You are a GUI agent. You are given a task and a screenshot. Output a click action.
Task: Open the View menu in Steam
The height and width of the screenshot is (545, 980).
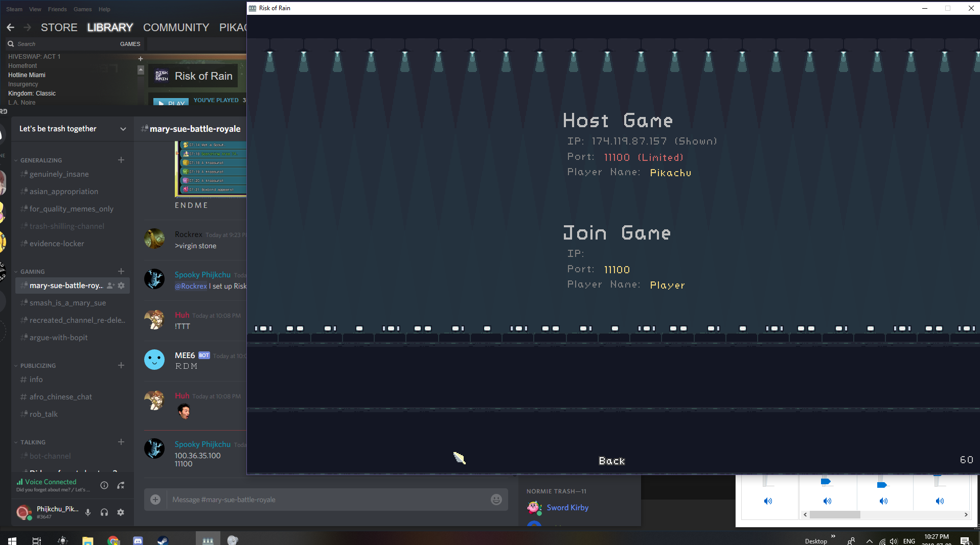[35, 9]
